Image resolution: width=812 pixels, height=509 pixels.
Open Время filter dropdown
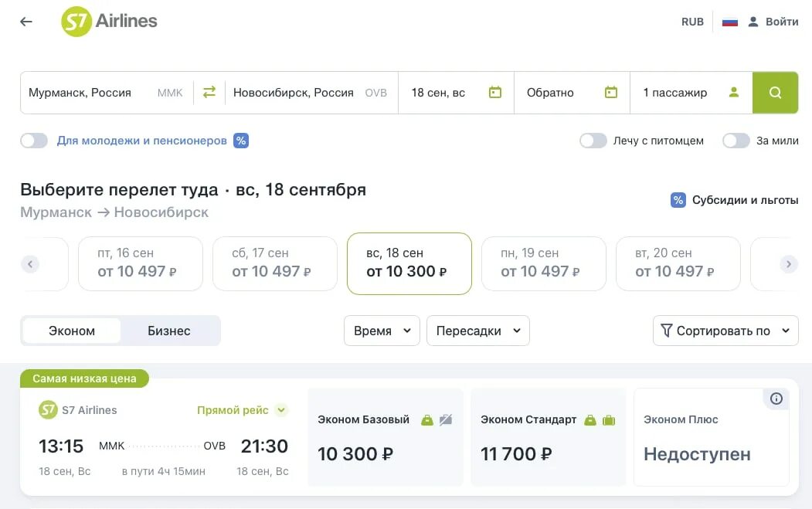coord(382,331)
